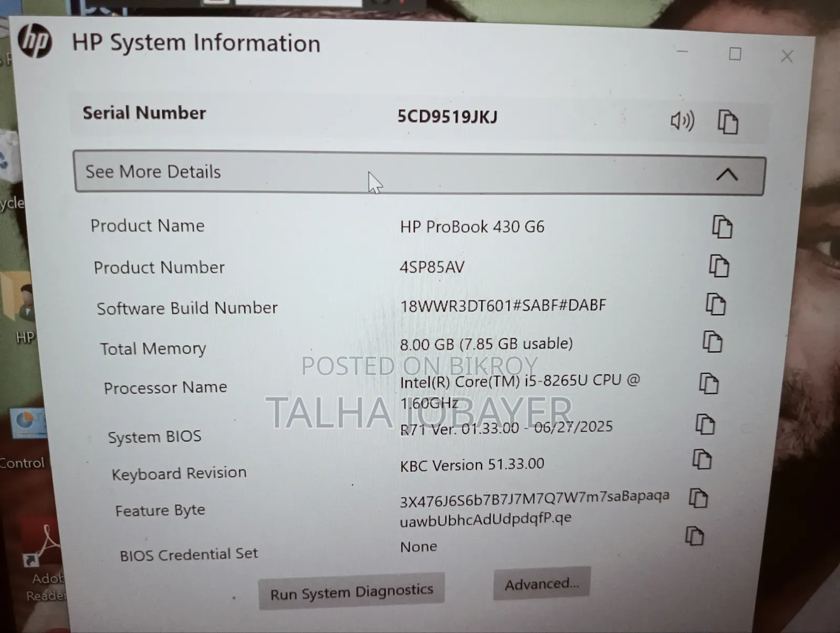Click the Software Build Number label

click(x=187, y=308)
